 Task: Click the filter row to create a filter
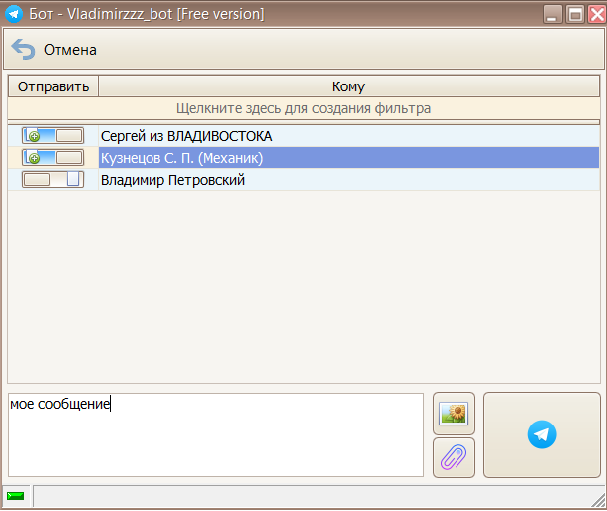tap(304, 108)
